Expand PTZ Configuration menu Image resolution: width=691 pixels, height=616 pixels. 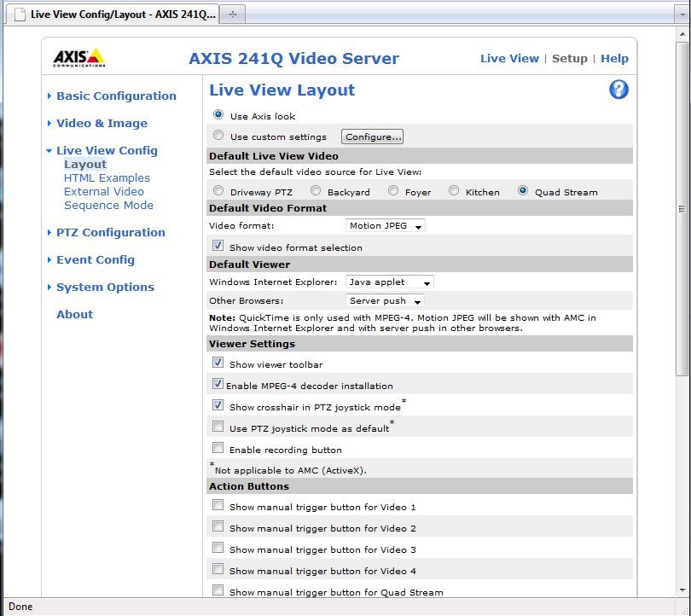pyautogui.click(x=111, y=233)
